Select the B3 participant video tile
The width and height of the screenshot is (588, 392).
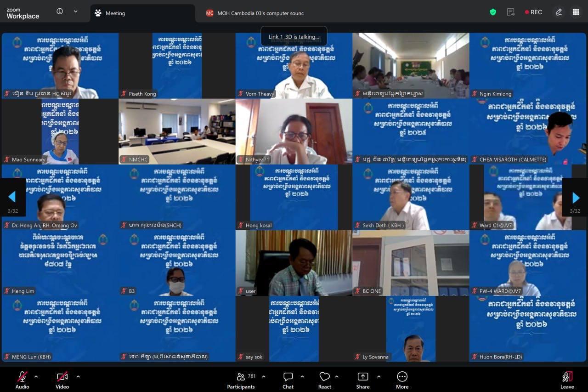pyautogui.click(x=177, y=263)
